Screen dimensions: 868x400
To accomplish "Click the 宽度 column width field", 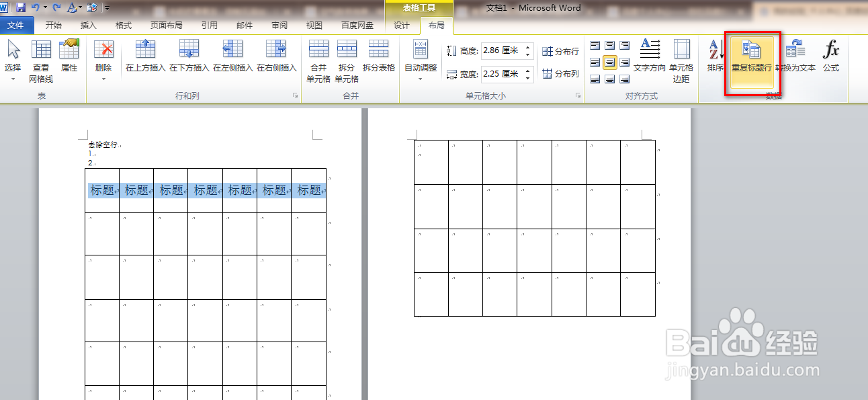I will point(501,74).
